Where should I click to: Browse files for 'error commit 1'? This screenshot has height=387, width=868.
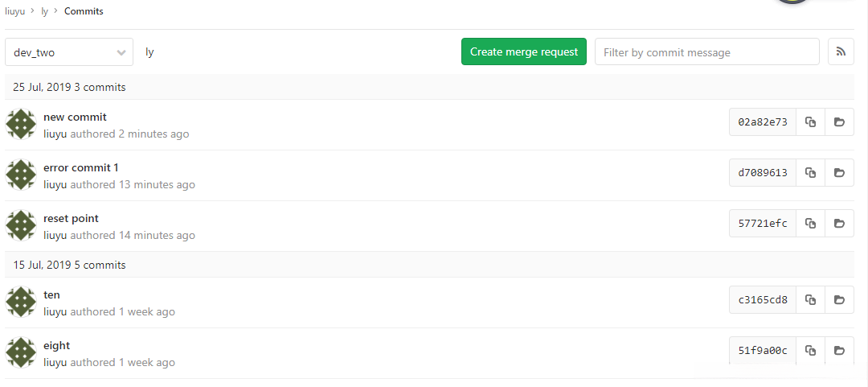tap(839, 173)
